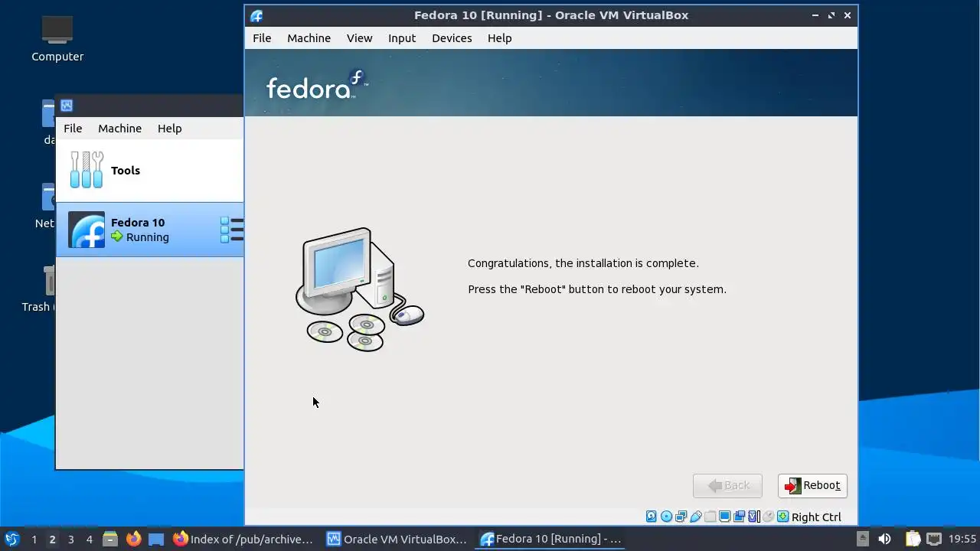Open Help menu in VM window
980x551 pixels.
click(x=499, y=38)
